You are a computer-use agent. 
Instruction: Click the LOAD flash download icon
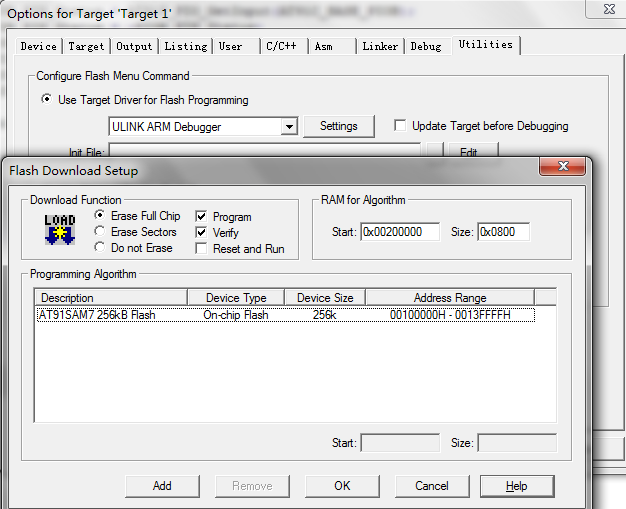60,229
